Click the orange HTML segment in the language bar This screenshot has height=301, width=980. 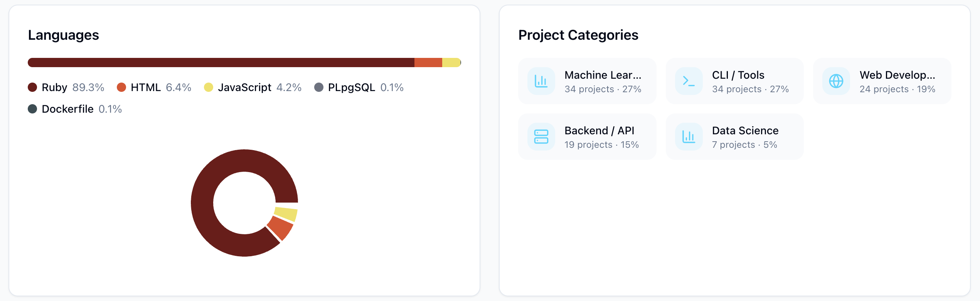tap(428, 63)
